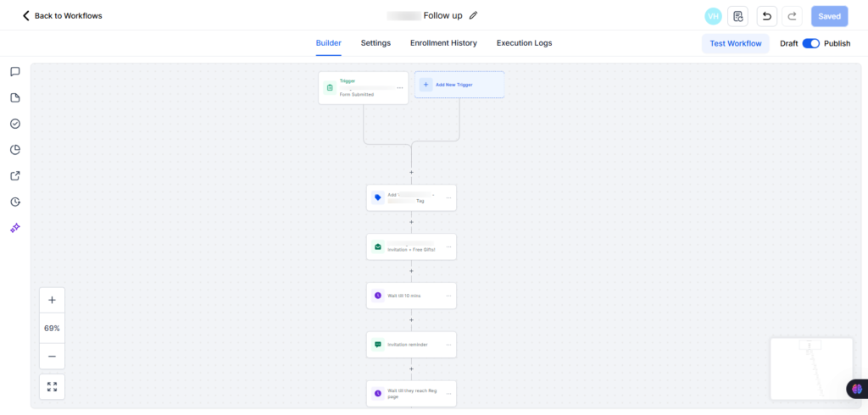Click the workflow minimap thumbnail
Screen dimensions: 868x415
(810, 368)
